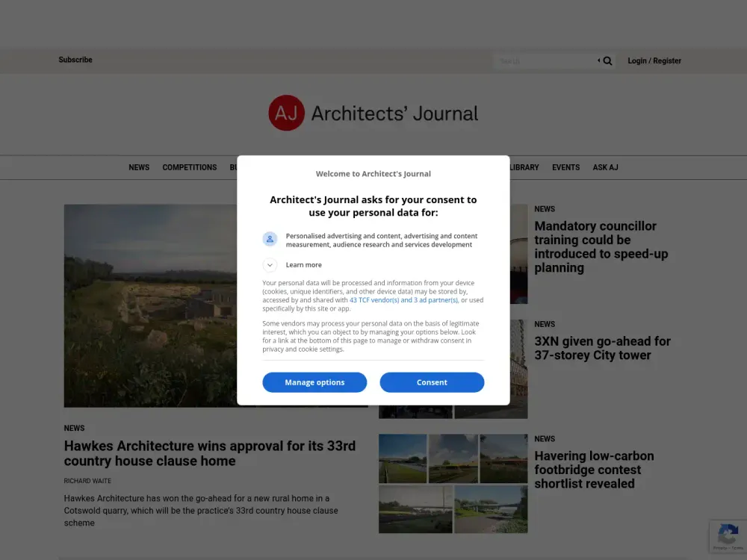Image resolution: width=747 pixels, height=560 pixels.
Task: Select COMPETITIONS in the navigation bar
Action: tap(189, 167)
